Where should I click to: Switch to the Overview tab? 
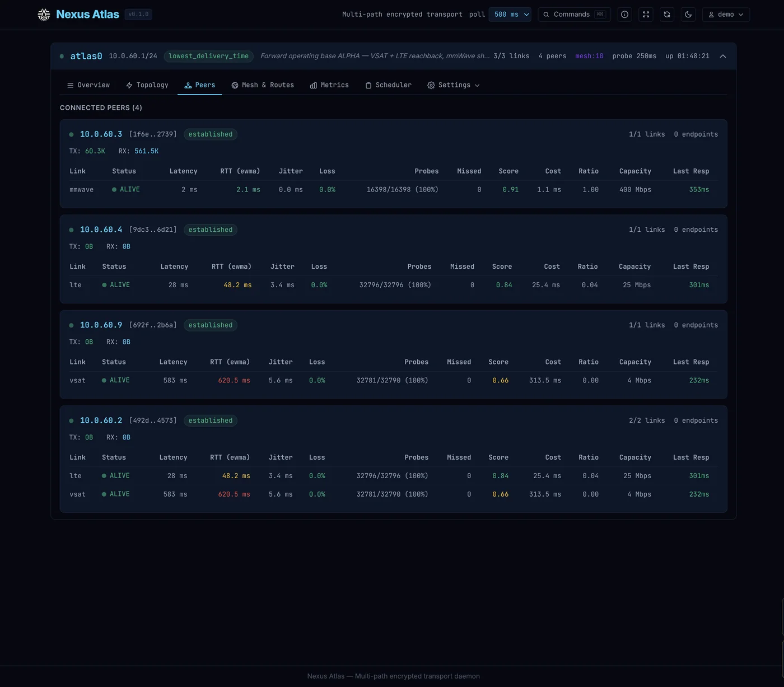88,85
